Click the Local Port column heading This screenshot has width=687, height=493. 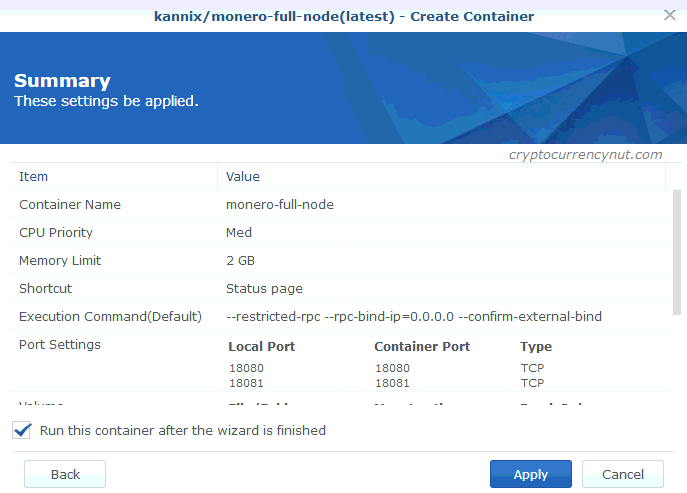(x=262, y=347)
